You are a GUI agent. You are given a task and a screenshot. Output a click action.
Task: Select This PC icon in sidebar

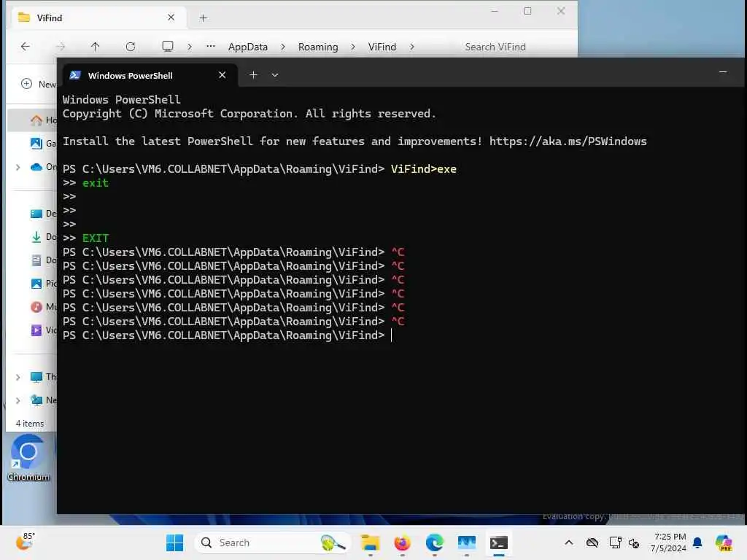coord(36,377)
